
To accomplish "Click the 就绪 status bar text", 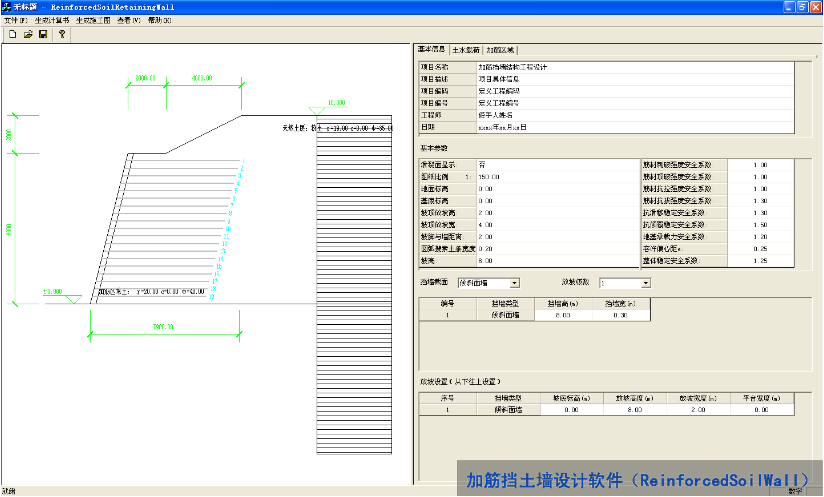I will pos(8,491).
